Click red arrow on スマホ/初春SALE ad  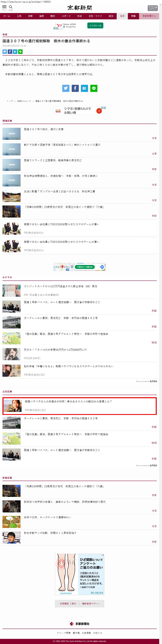click(99, 111)
